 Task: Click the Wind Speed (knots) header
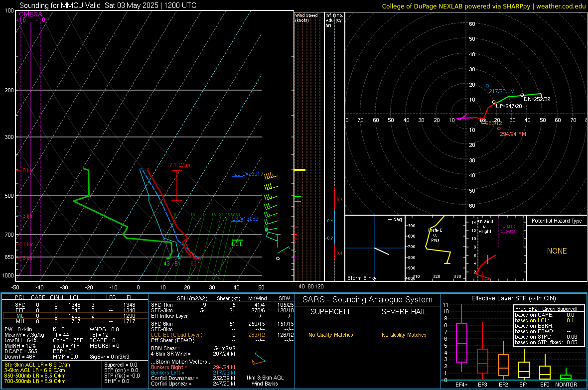coord(306,17)
